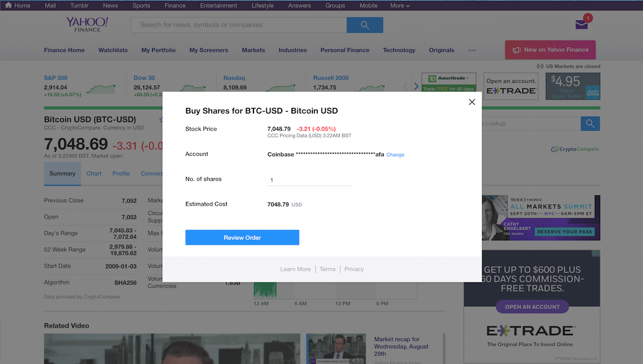Image resolution: width=643 pixels, height=364 pixels.
Task: Open Privacy link in dialog footer
Action: tap(354, 269)
